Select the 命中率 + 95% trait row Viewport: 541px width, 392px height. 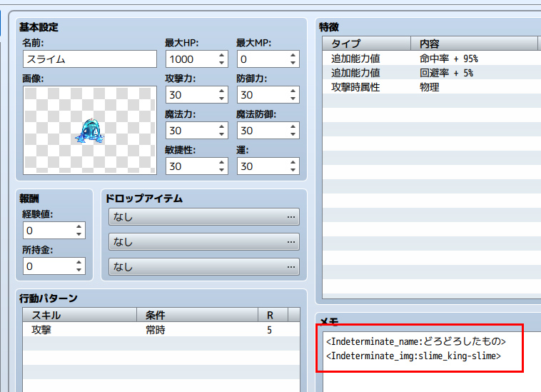pyautogui.click(x=428, y=59)
